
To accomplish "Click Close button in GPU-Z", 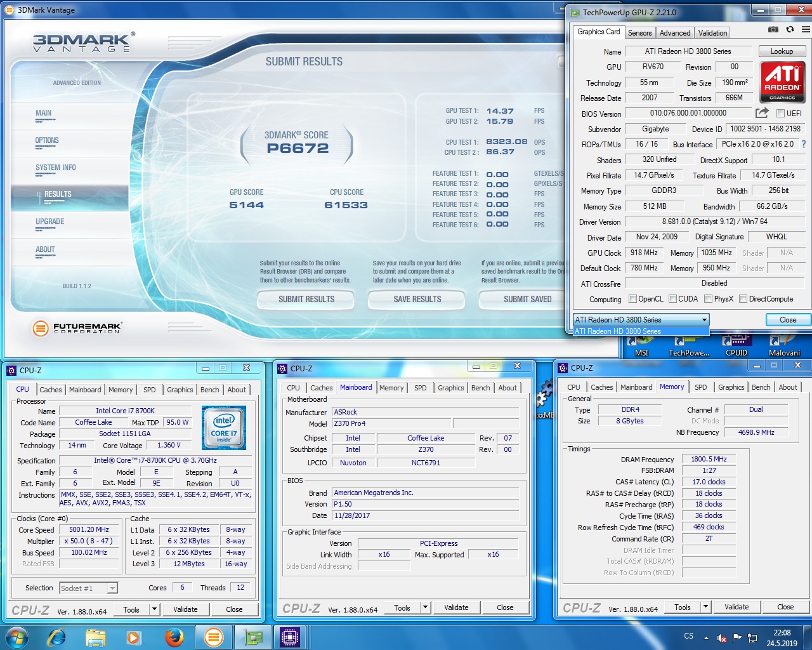I will pyautogui.click(x=788, y=319).
